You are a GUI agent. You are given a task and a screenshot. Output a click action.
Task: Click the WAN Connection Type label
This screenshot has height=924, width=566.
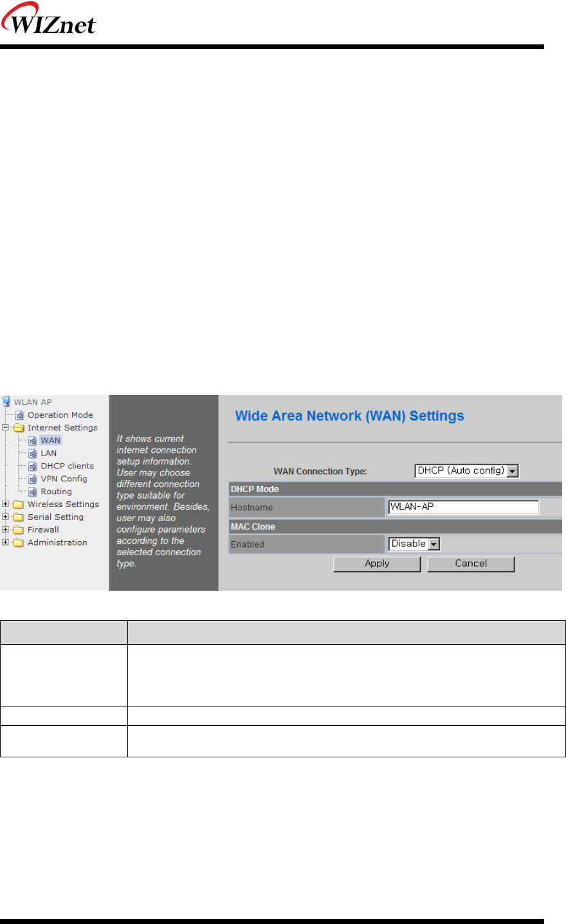coord(320,472)
